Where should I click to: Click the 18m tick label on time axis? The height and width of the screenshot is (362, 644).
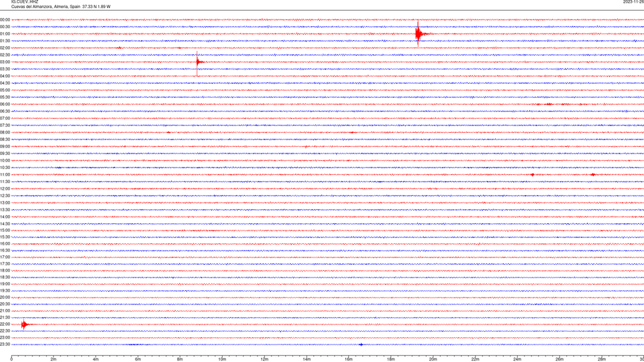pos(391,359)
